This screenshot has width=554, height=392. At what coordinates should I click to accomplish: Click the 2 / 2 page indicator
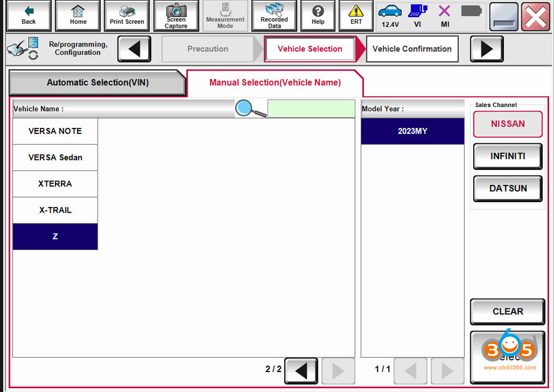tap(273, 369)
